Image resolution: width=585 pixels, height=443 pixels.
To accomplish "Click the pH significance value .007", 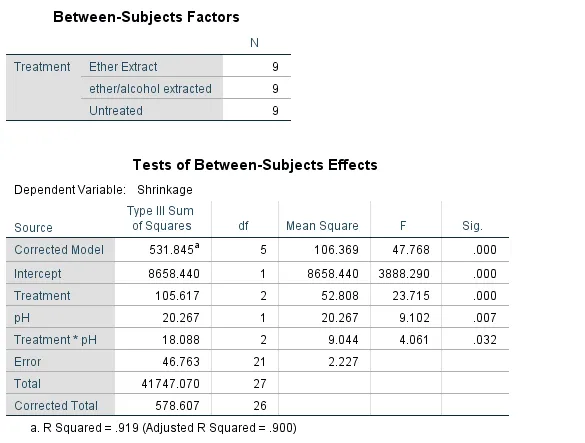I will pos(485,318).
